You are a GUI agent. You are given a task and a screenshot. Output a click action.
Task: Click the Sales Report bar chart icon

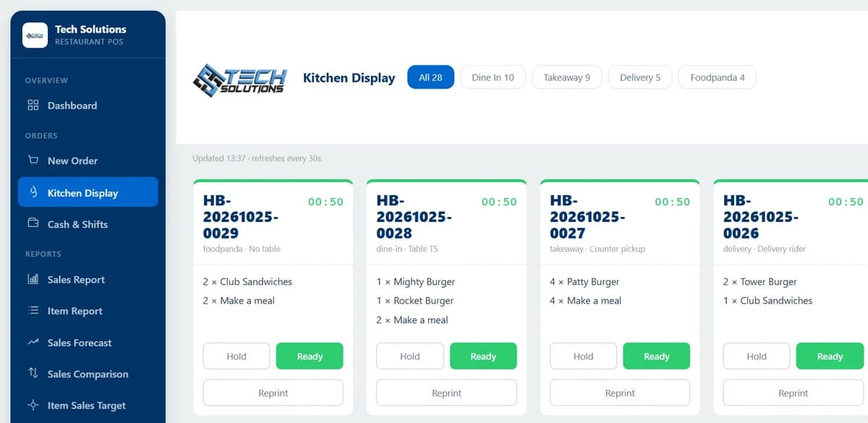click(x=33, y=279)
